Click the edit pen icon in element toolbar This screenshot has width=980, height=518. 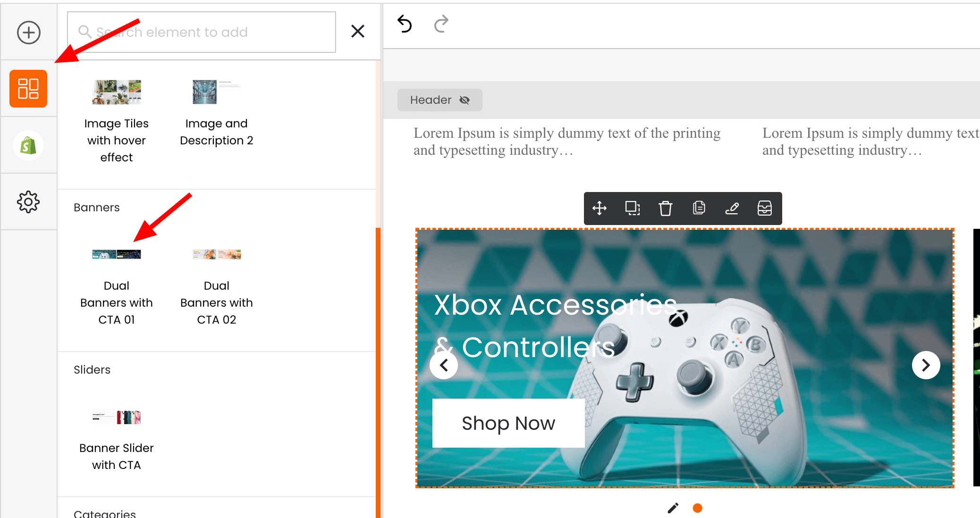point(732,208)
